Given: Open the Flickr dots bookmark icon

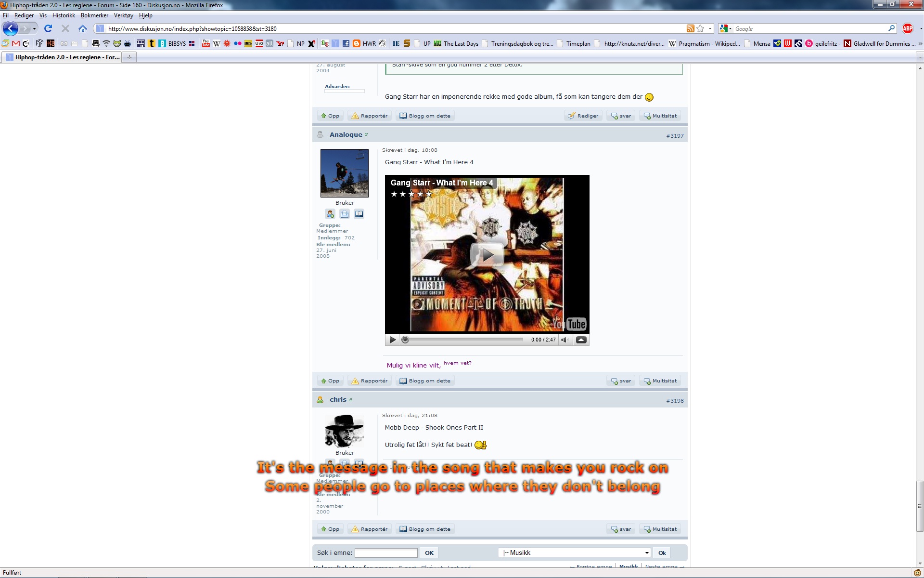Looking at the screenshot, I should tap(238, 43).
